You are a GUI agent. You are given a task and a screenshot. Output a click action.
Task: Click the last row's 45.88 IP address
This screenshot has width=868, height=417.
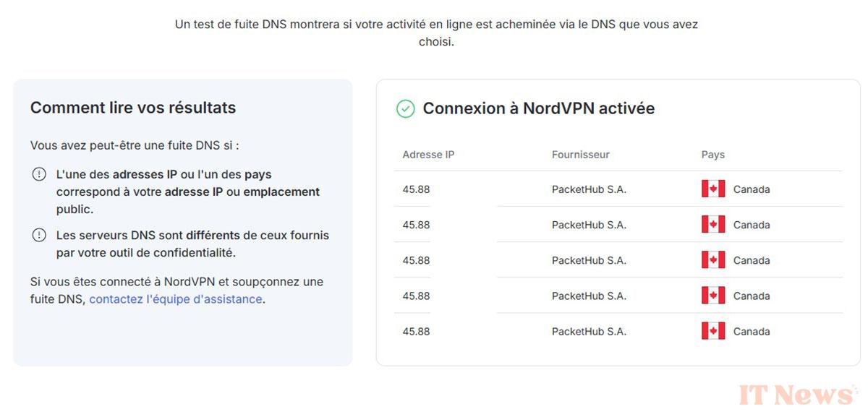click(416, 331)
